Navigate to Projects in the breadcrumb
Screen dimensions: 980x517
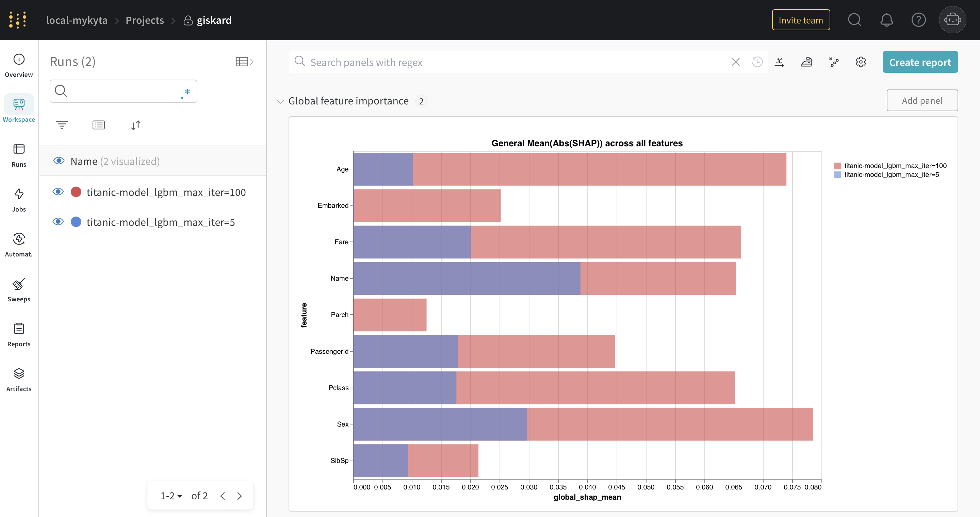pyautogui.click(x=145, y=20)
